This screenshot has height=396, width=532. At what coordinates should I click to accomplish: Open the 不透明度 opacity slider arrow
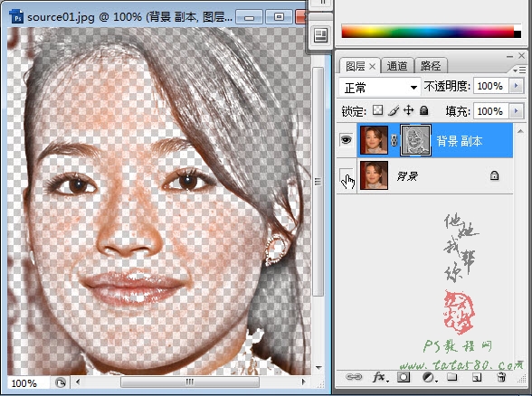[517, 86]
